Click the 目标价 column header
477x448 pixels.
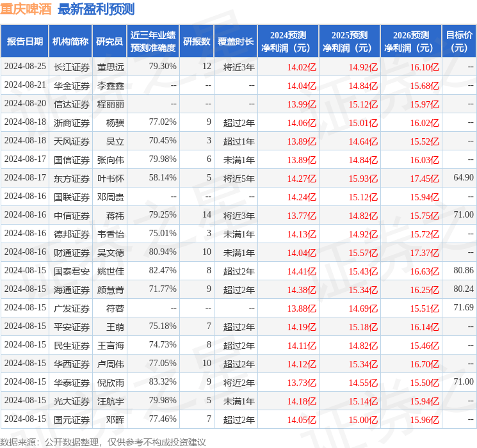tap(459, 41)
